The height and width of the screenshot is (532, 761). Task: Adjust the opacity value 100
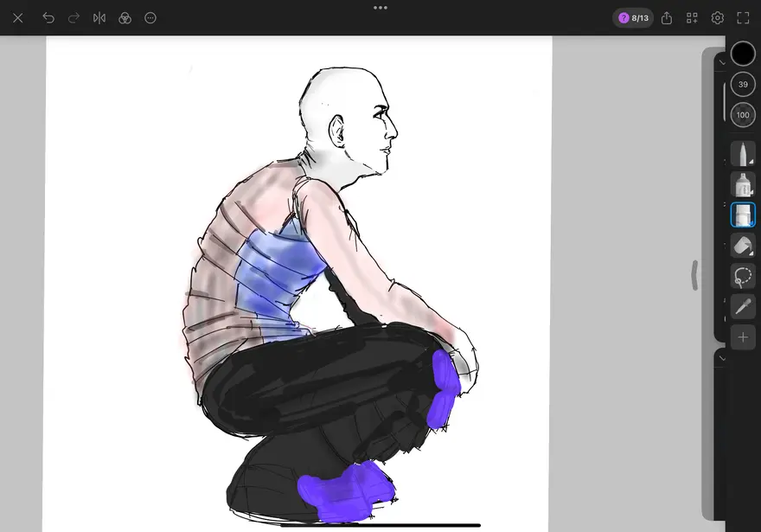coord(743,115)
